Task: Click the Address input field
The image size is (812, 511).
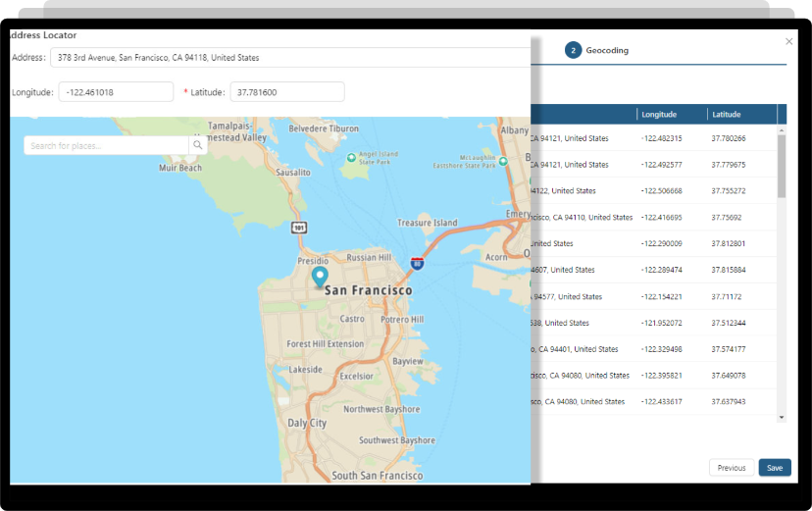Action: coord(290,58)
